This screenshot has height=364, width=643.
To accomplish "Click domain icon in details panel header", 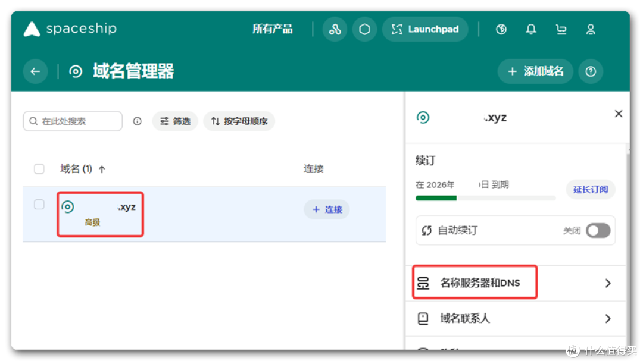I will click(423, 118).
